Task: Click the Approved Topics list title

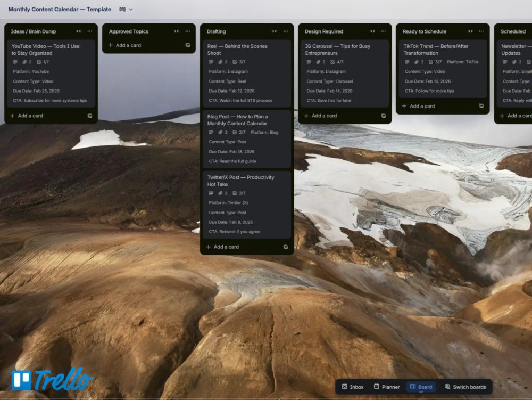Action: pos(129,31)
